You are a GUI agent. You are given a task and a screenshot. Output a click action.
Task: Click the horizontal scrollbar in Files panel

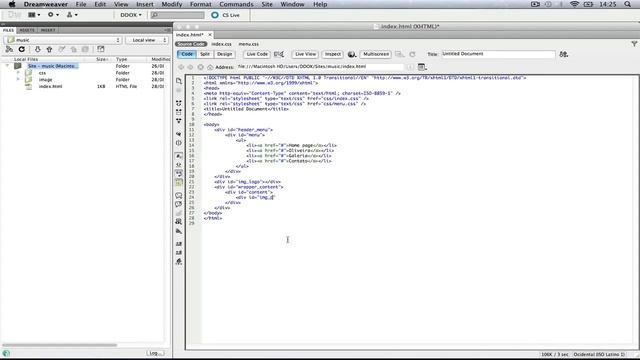click(60, 345)
